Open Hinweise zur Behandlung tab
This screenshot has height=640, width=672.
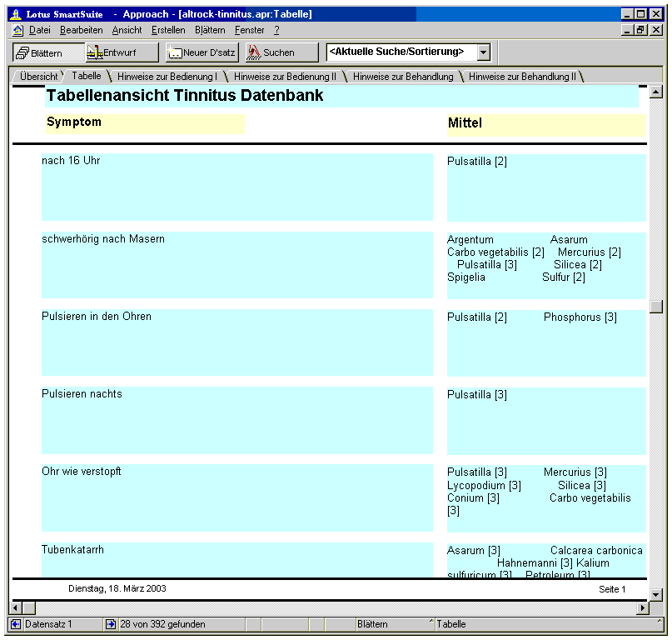point(403,77)
